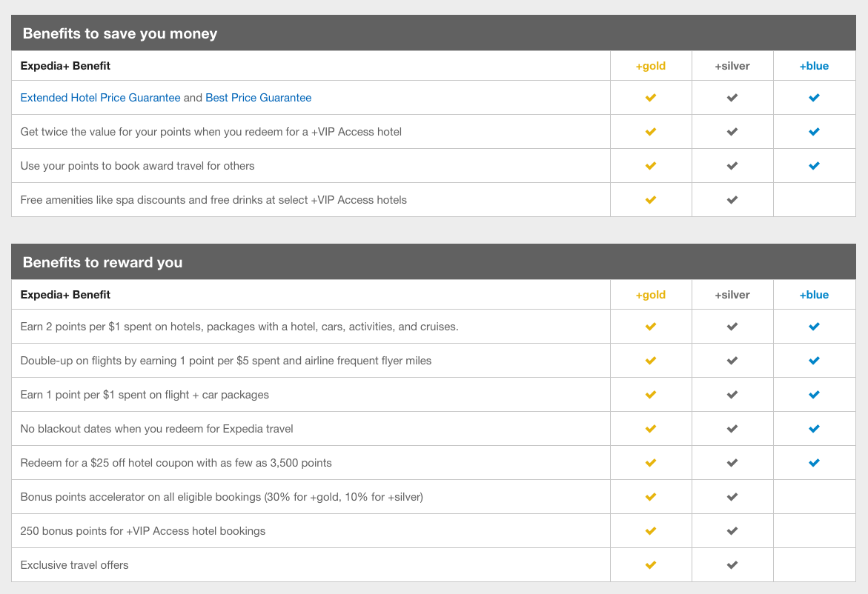Click 'Exclusive travel offers' text
The height and width of the screenshot is (594, 868).
(74, 564)
